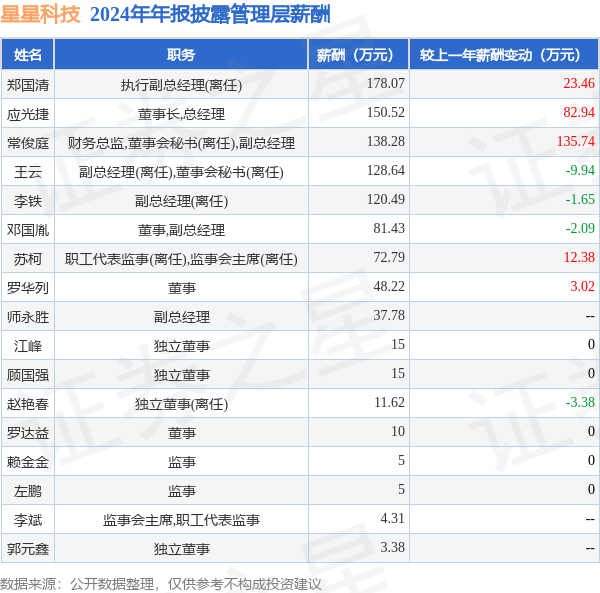
Task: Click salary value 48.22
Action: (x=389, y=286)
